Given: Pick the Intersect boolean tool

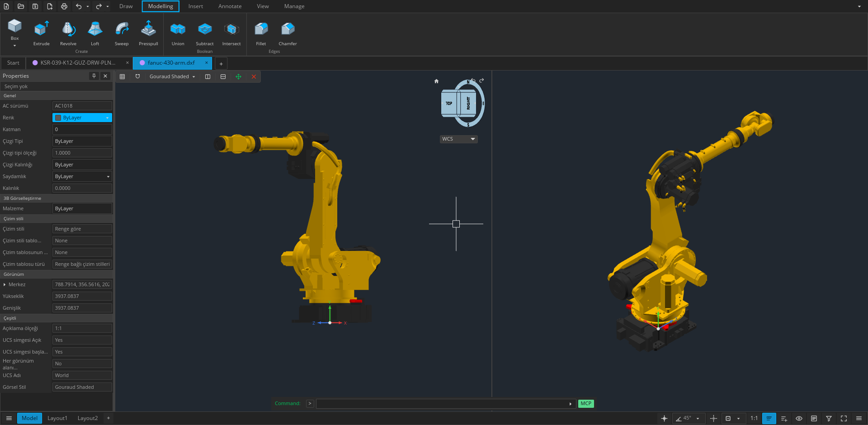Looking at the screenshot, I should 231,33.
